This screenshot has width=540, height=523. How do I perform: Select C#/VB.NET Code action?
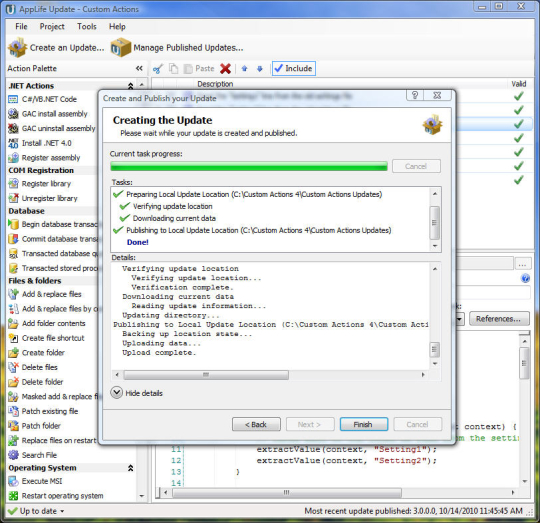pyautogui.click(x=42, y=99)
